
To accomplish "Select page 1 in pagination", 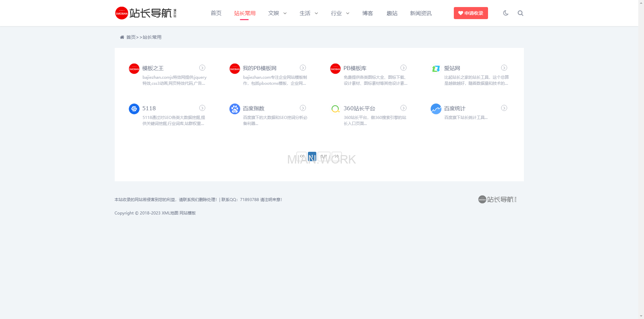I will [312, 156].
